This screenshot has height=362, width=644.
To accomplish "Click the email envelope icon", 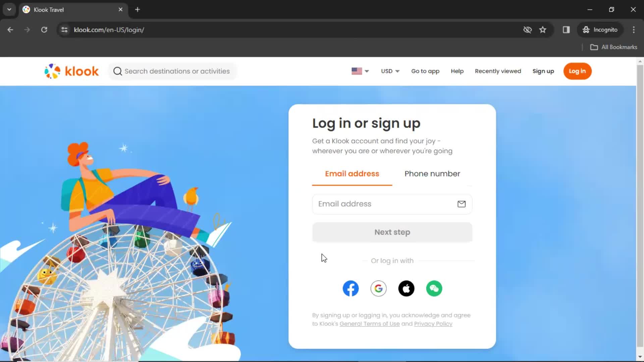I will pos(462,204).
